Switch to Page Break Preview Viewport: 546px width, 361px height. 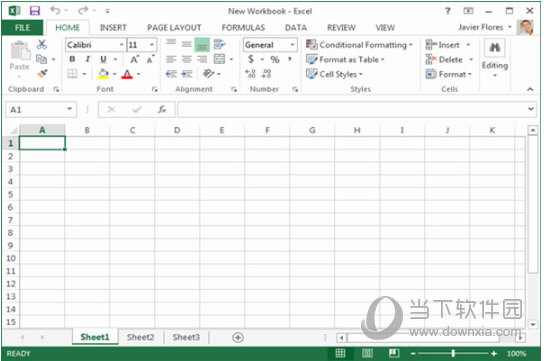(x=394, y=353)
